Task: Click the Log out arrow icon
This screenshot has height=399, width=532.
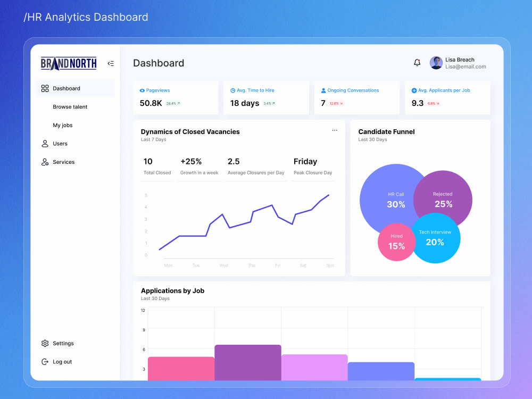Action: (45, 362)
